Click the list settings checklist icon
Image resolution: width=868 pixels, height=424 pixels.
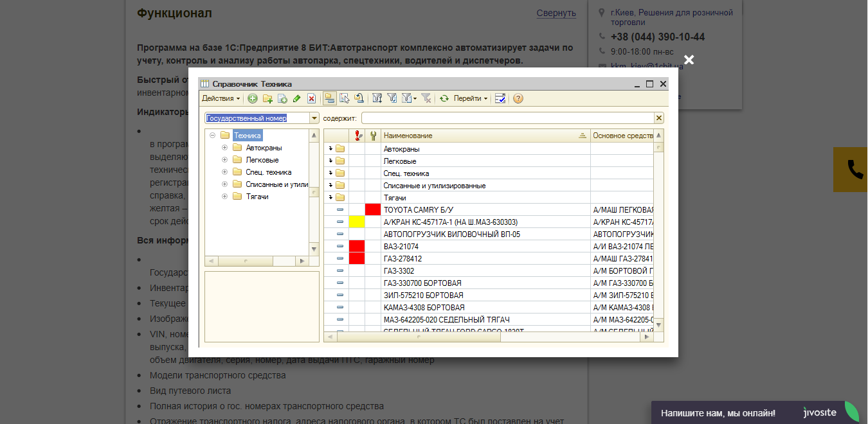pyautogui.click(x=500, y=98)
